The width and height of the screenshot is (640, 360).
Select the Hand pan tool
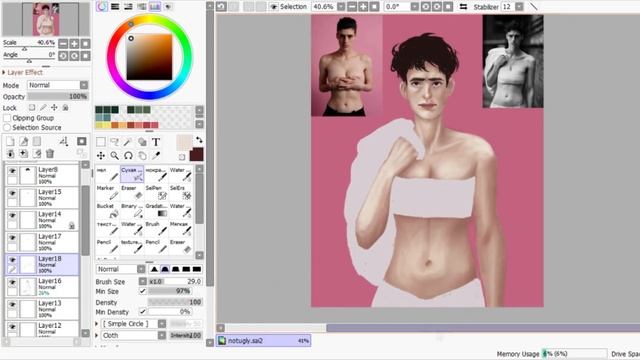(142, 156)
